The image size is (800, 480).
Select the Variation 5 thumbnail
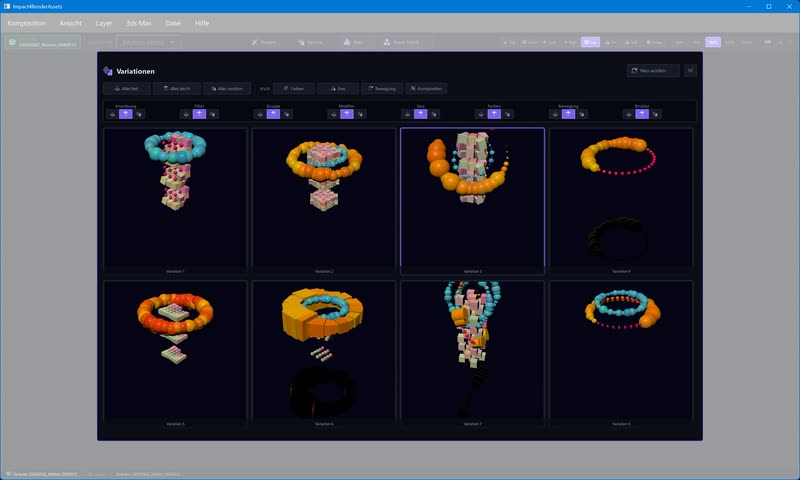pyautogui.click(x=175, y=353)
